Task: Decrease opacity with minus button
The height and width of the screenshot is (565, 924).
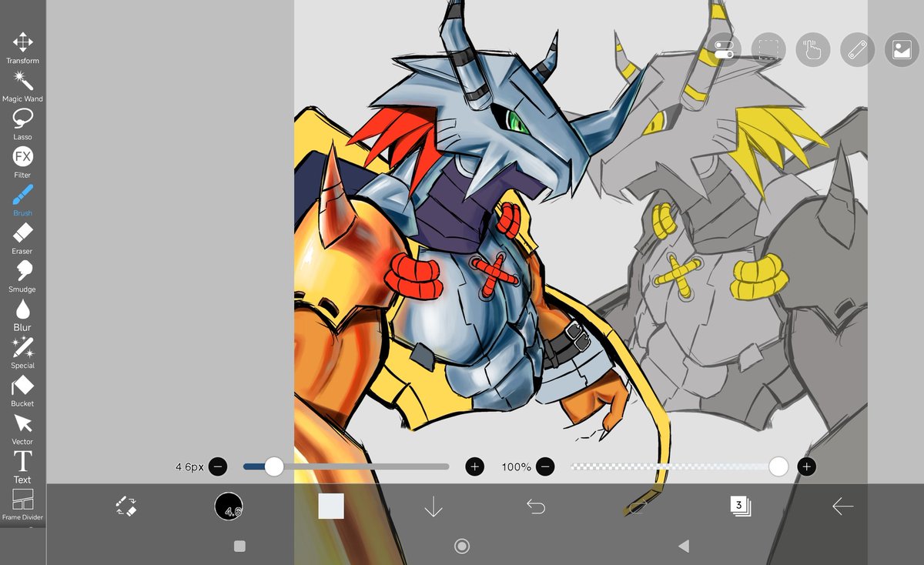Action: [x=545, y=466]
